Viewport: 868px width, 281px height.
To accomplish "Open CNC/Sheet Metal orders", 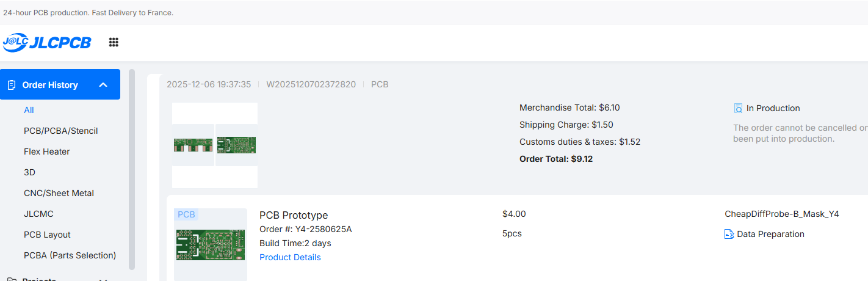I will click(x=59, y=193).
